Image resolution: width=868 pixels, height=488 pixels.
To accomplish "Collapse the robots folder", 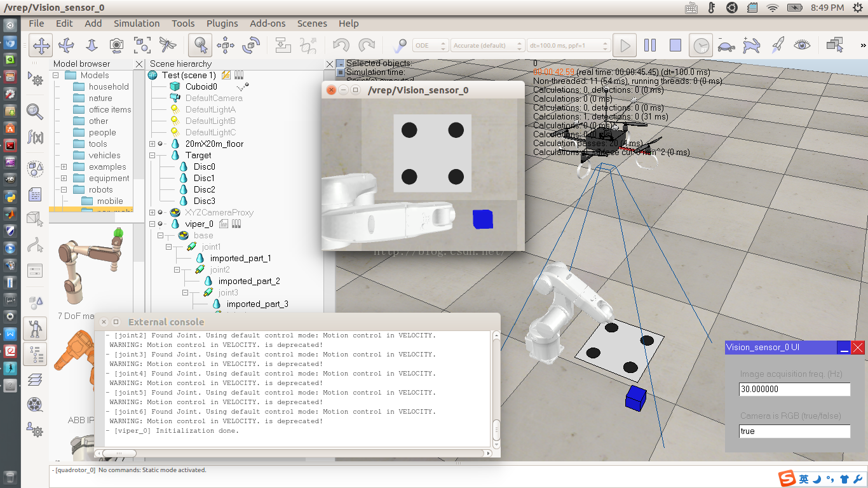I will coord(64,189).
